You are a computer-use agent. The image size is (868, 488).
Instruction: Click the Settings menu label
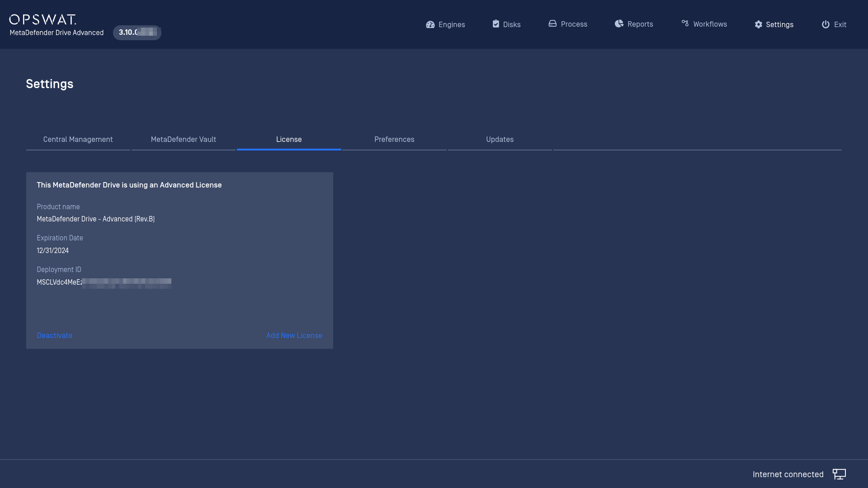(779, 24)
